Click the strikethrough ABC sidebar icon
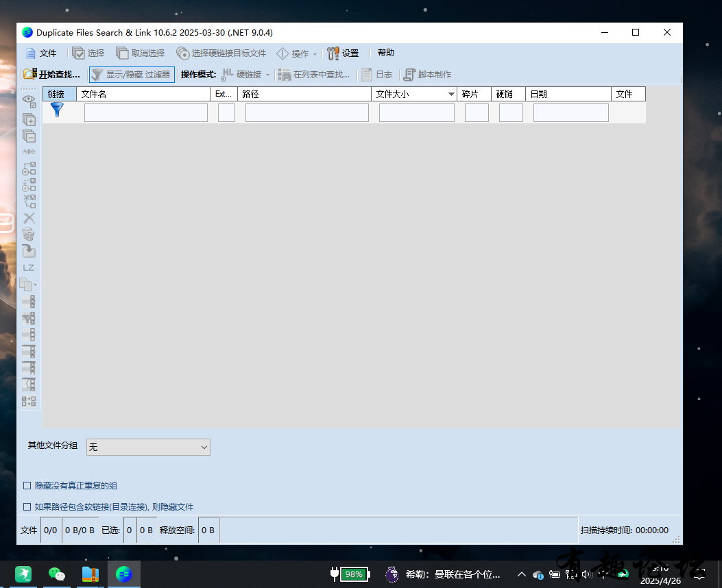The width and height of the screenshot is (722, 588). (29, 151)
